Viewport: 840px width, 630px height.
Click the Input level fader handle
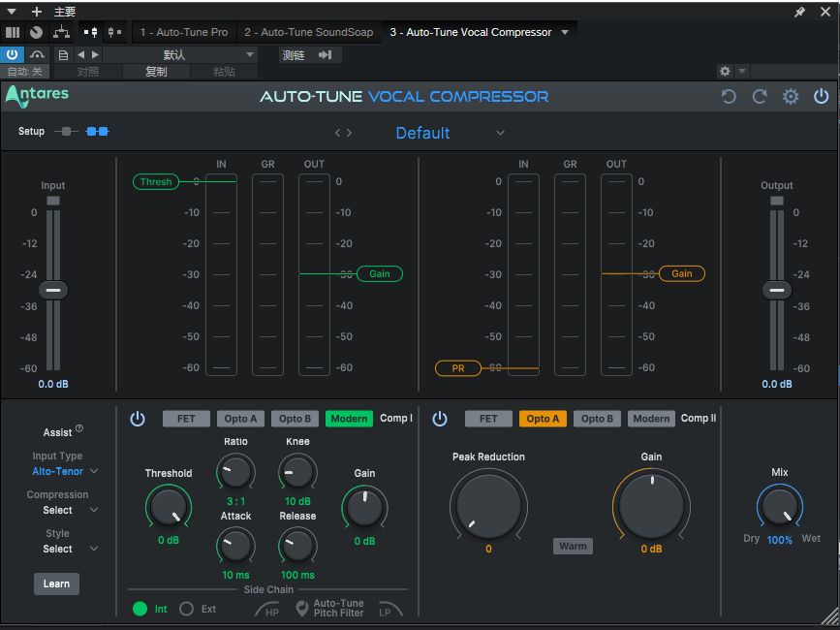[x=53, y=290]
